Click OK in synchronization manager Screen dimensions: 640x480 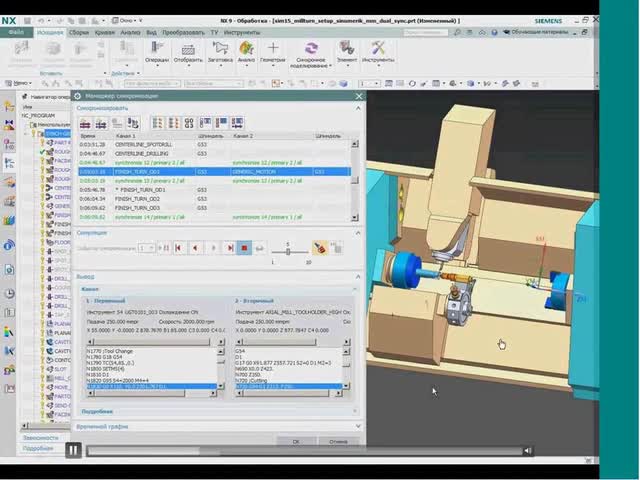(296, 441)
